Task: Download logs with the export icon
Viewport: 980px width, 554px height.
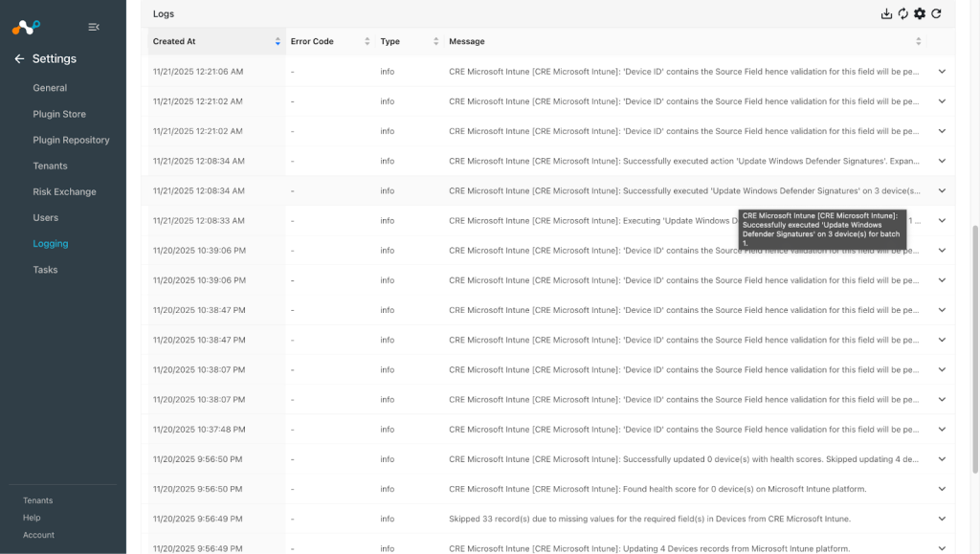Action: coord(886,13)
